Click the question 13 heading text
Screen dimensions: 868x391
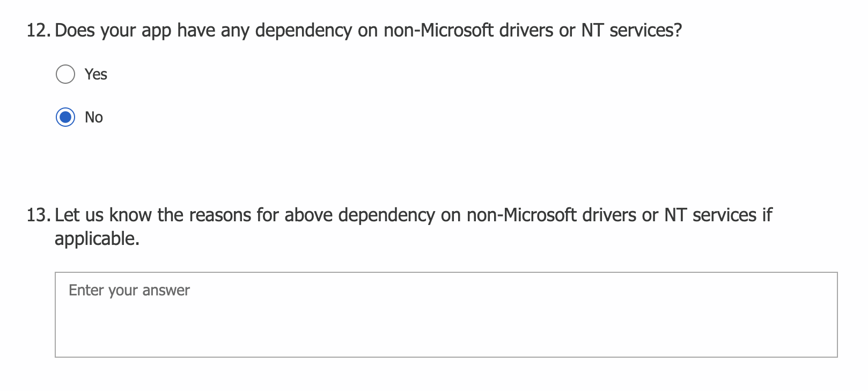pos(414,227)
